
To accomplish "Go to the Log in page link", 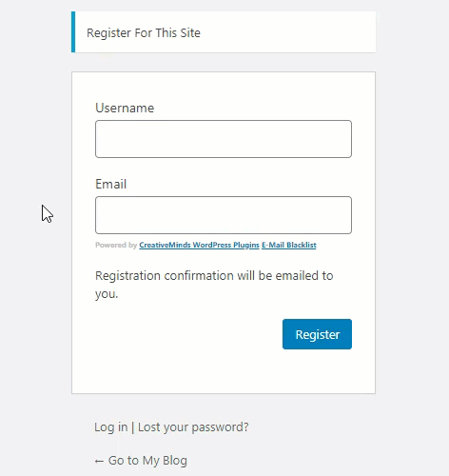I will [111, 427].
